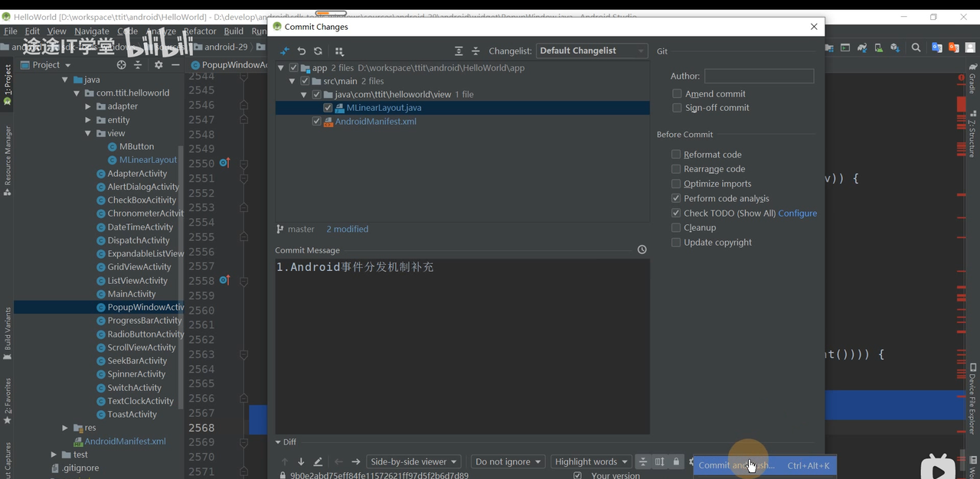Viewport: 980px width, 479px height.
Task: Uncheck the AndroidManifest.xml file checkbox
Action: point(316,122)
